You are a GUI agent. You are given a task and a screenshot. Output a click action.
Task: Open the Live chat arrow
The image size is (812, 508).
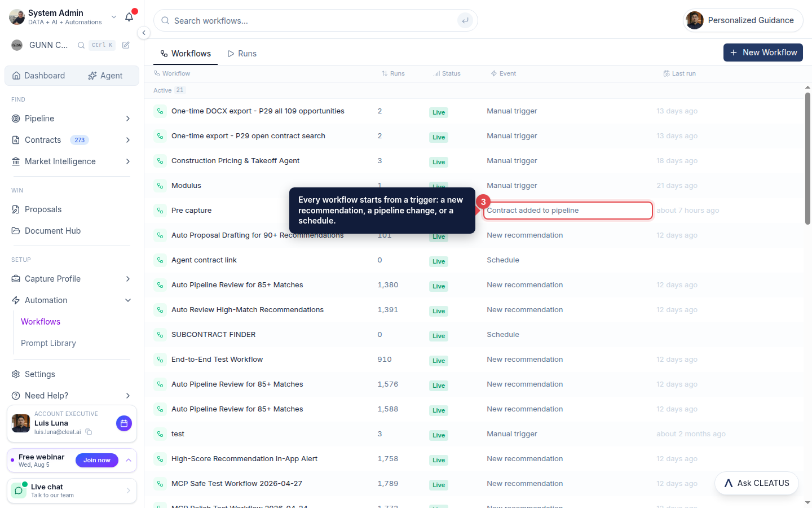pos(129,491)
